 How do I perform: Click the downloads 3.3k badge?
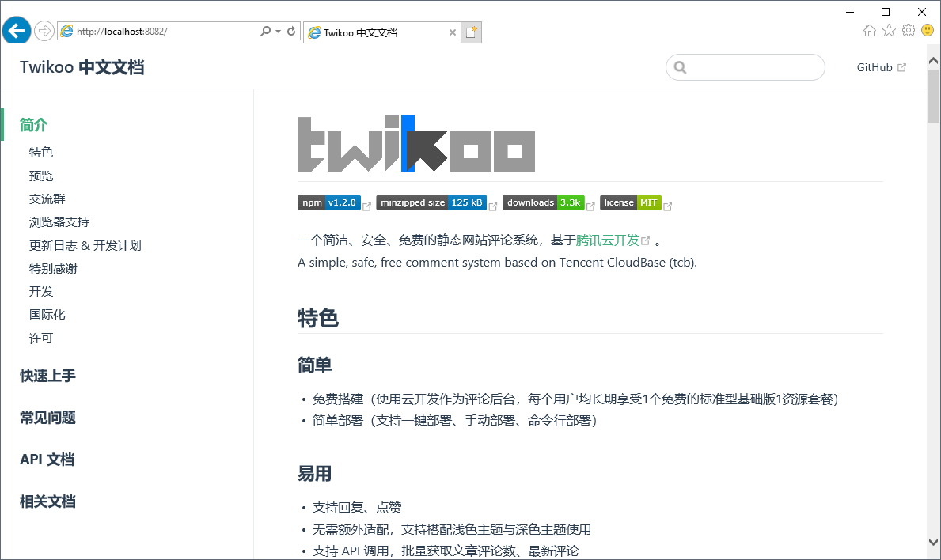543,202
